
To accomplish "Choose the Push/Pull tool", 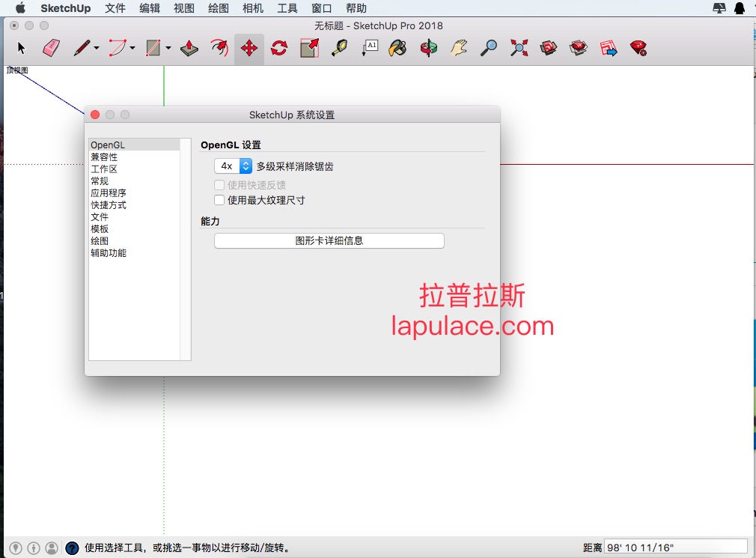I will (x=189, y=48).
